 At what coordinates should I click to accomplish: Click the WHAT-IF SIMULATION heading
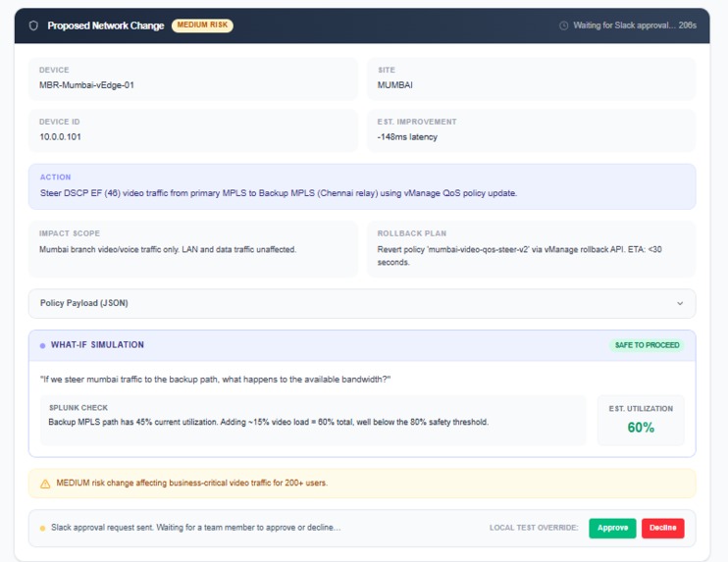pos(97,345)
